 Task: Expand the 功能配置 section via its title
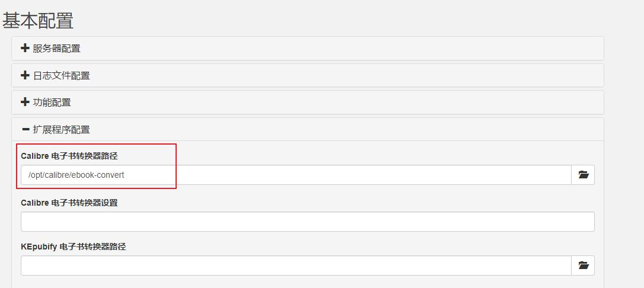52,103
